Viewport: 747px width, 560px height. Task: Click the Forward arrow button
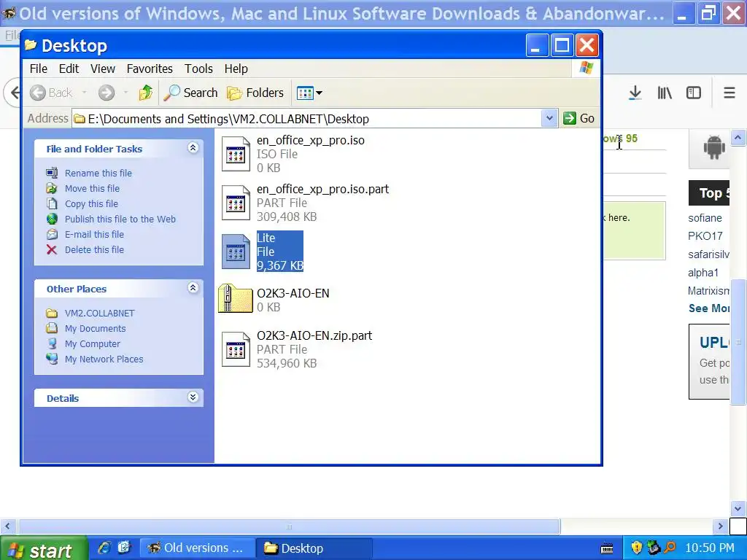[x=107, y=93]
